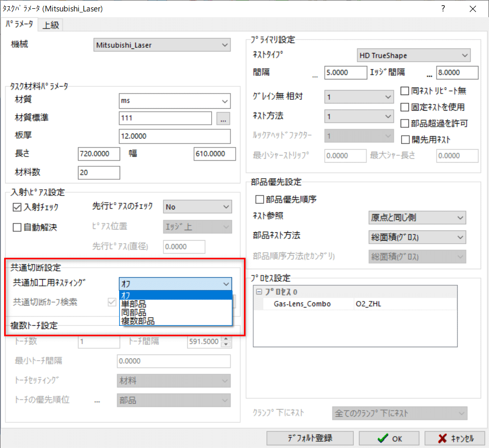Click the エッジ間隔 field showing 8.0000
This screenshot has height=448, width=489.
(x=457, y=73)
